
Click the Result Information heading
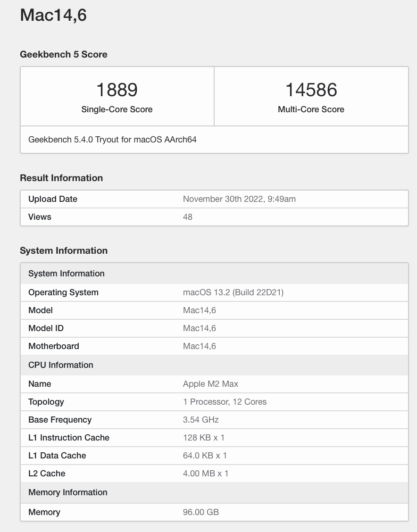tap(61, 178)
